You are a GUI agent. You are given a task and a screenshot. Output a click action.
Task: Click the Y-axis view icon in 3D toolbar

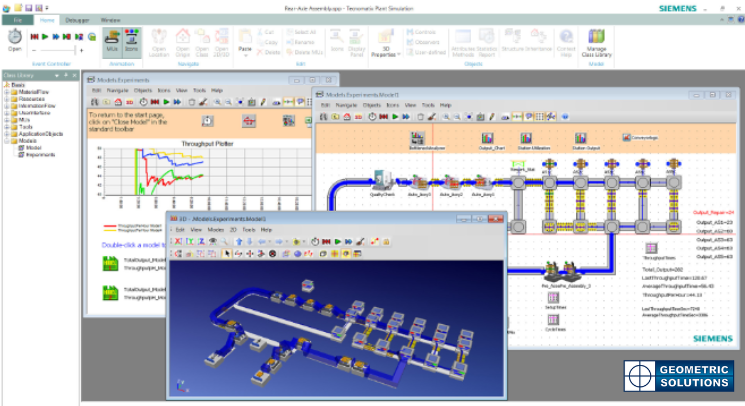(190, 242)
